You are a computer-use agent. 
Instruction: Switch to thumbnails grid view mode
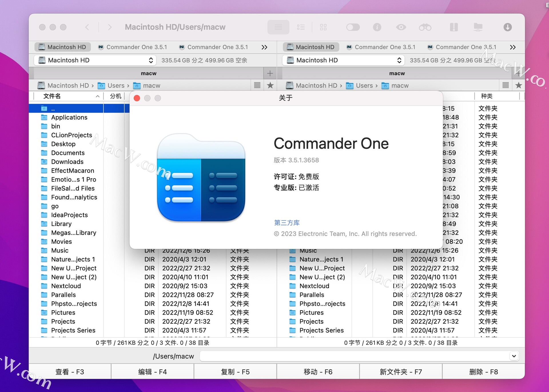[323, 27]
